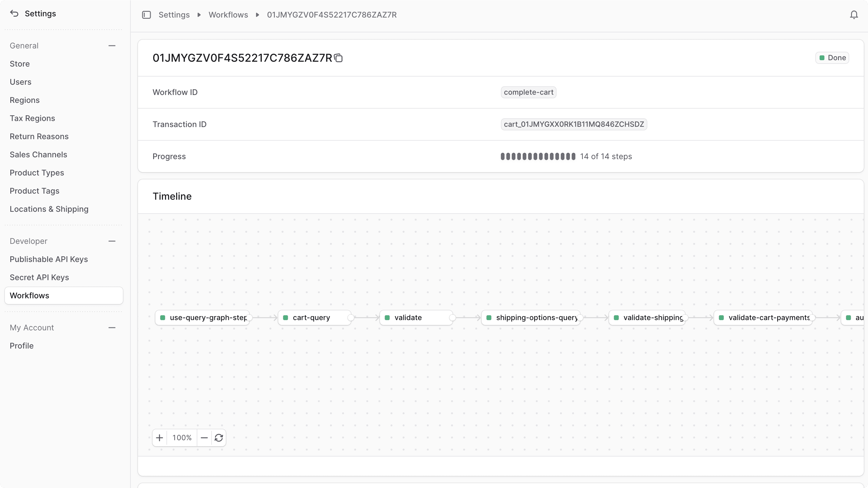Open Profile under My Account

[21, 346]
